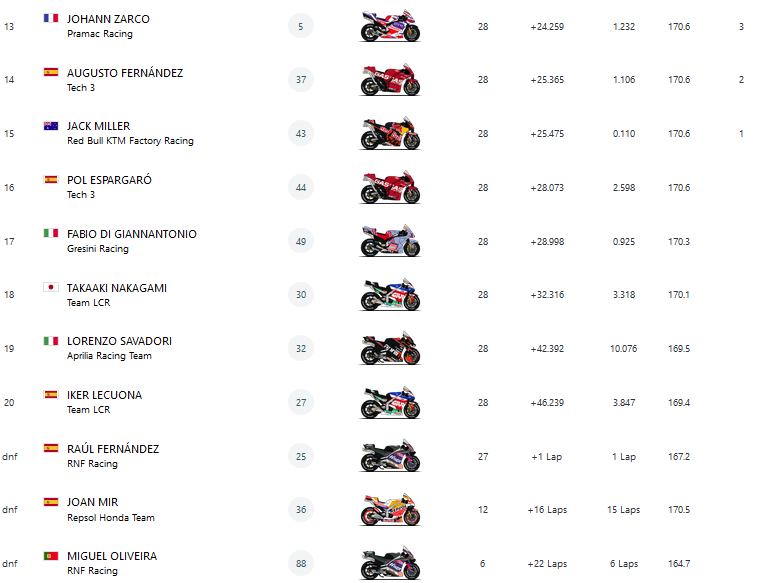
Task: Click the French flag beside Johann Zarco
Action: point(51,19)
